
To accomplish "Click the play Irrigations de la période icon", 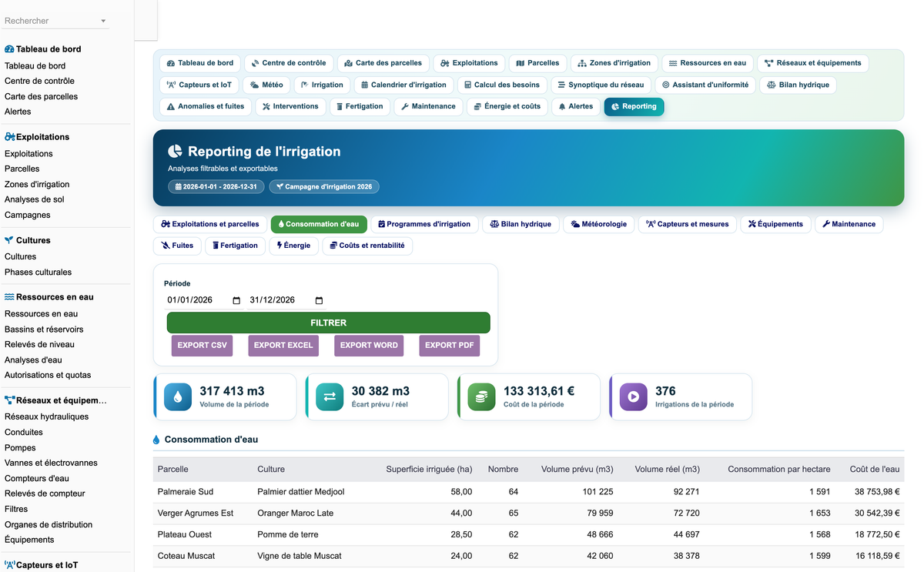I will pos(633,397).
